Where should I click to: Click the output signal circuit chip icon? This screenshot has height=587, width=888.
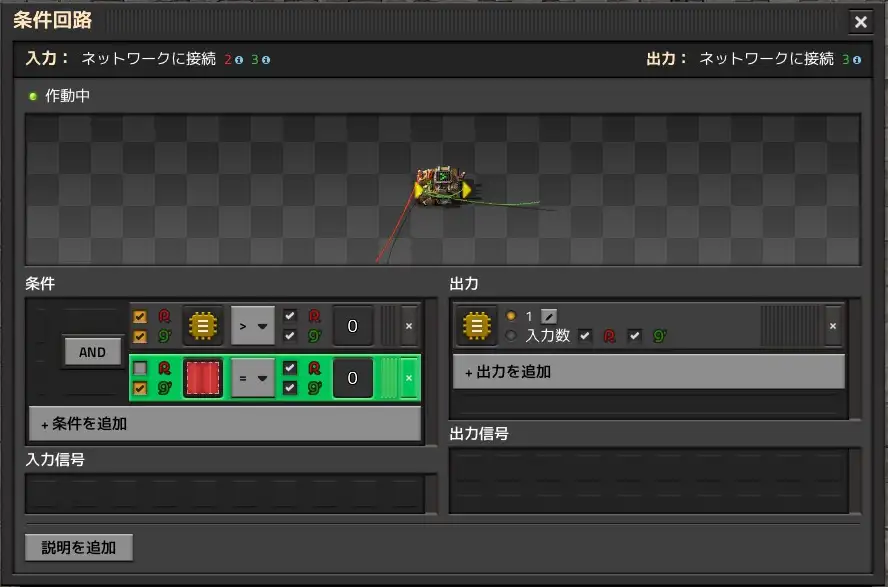(x=477, y=325)
